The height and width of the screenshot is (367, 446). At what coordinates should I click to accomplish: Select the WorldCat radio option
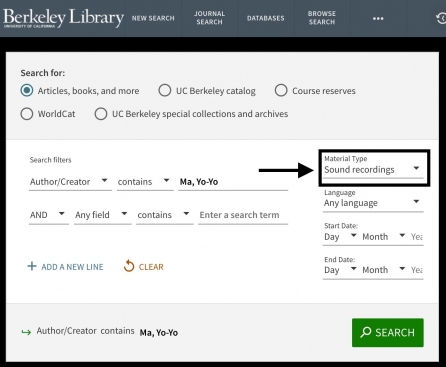pos(27,114)
